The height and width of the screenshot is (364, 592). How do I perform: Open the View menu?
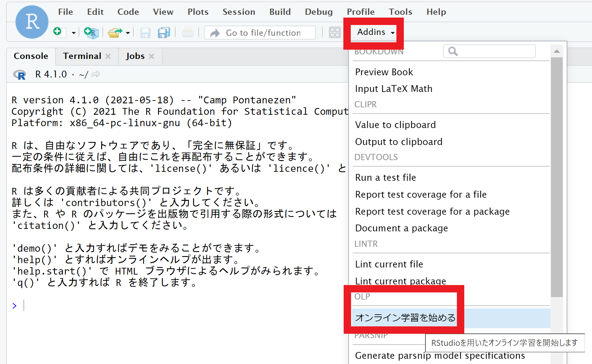(163, 12)
